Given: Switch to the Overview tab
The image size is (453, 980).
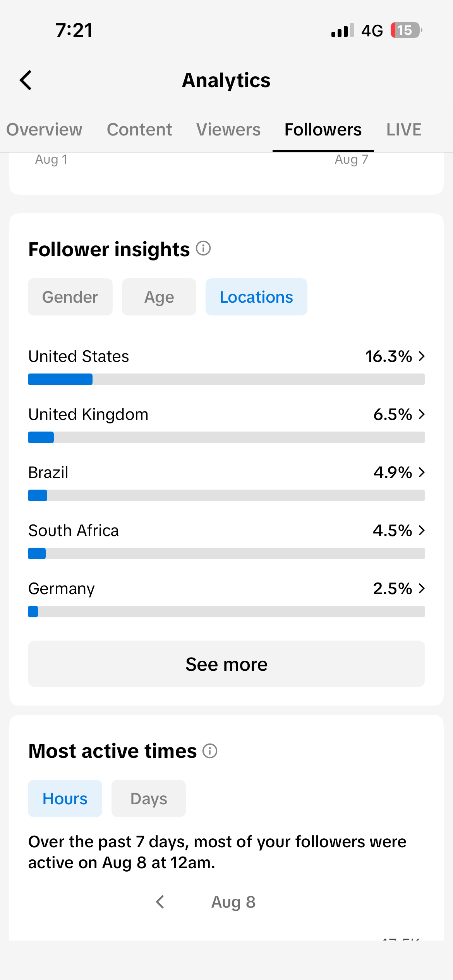Looking at the screenshot, I should tap(45, 129).
